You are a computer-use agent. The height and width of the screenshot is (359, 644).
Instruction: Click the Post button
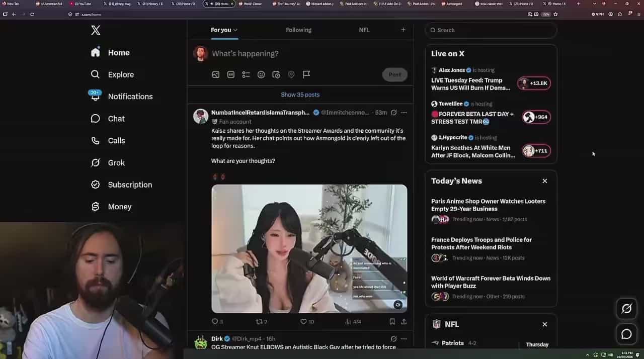click(x=395, y=74)
